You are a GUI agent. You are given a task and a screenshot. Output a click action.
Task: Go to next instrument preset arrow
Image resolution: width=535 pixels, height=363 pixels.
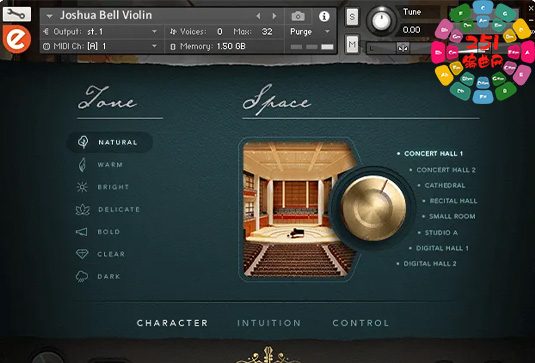pyautogui.click(x=274, y=16)
